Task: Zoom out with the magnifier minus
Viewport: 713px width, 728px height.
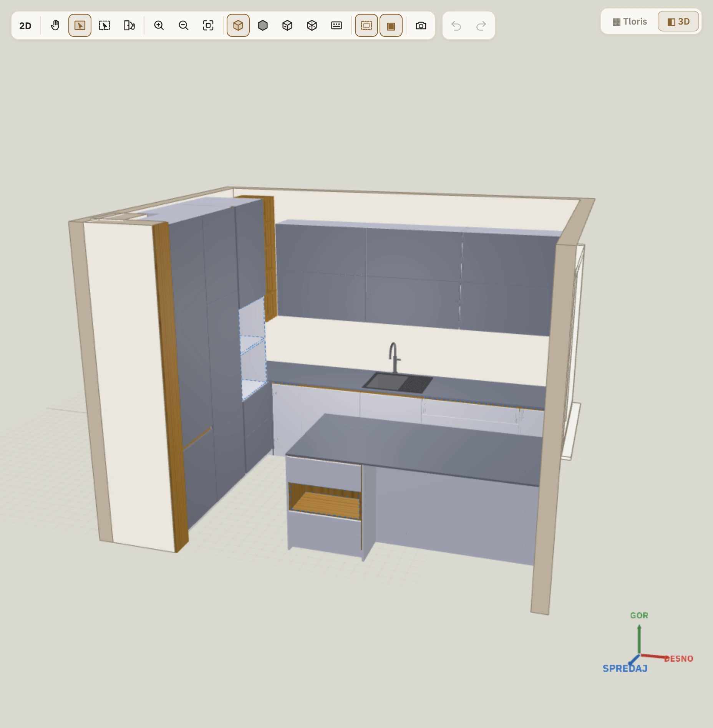Action: pos(184,26)
